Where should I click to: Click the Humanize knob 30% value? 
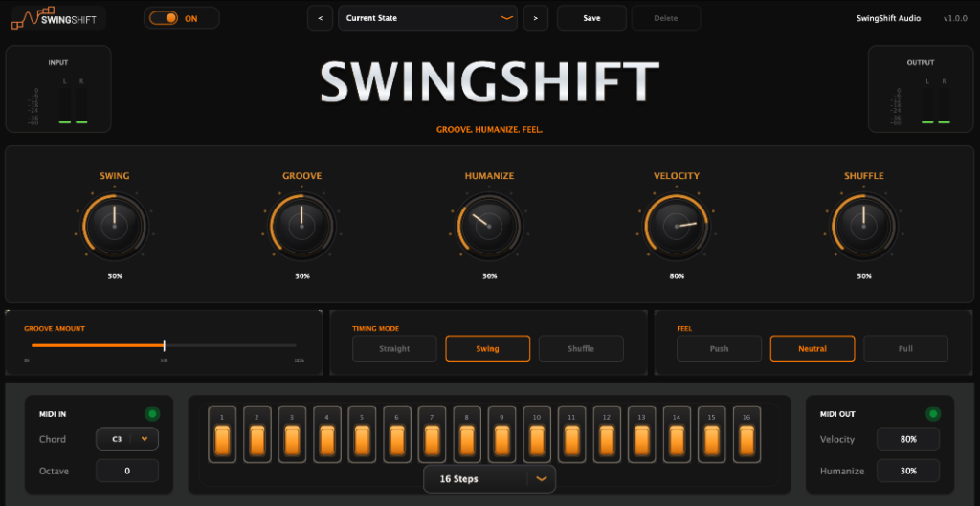coord(489,276)
